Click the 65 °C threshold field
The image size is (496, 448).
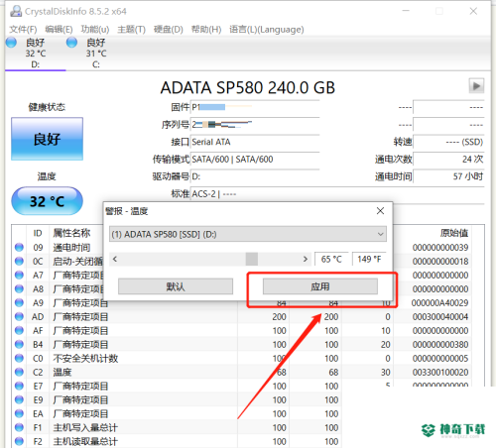click(x=331, y=259)
